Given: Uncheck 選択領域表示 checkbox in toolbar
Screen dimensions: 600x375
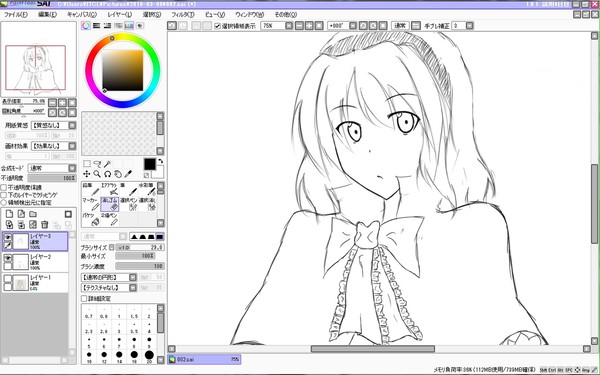Looking at the screenshot, I should click(217, 26).
